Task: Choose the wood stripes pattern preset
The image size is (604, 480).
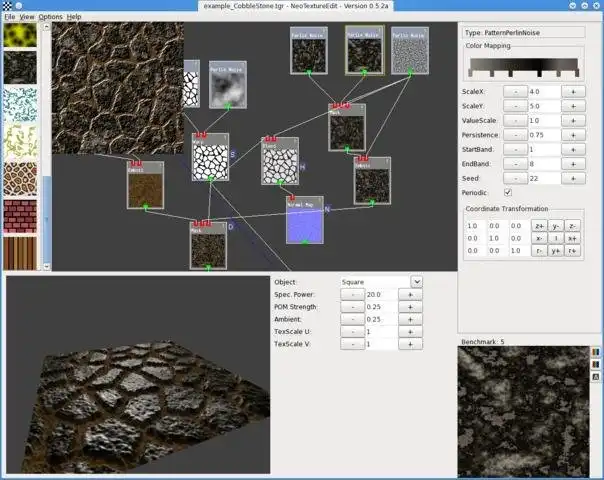Action: tap(19, 252)
